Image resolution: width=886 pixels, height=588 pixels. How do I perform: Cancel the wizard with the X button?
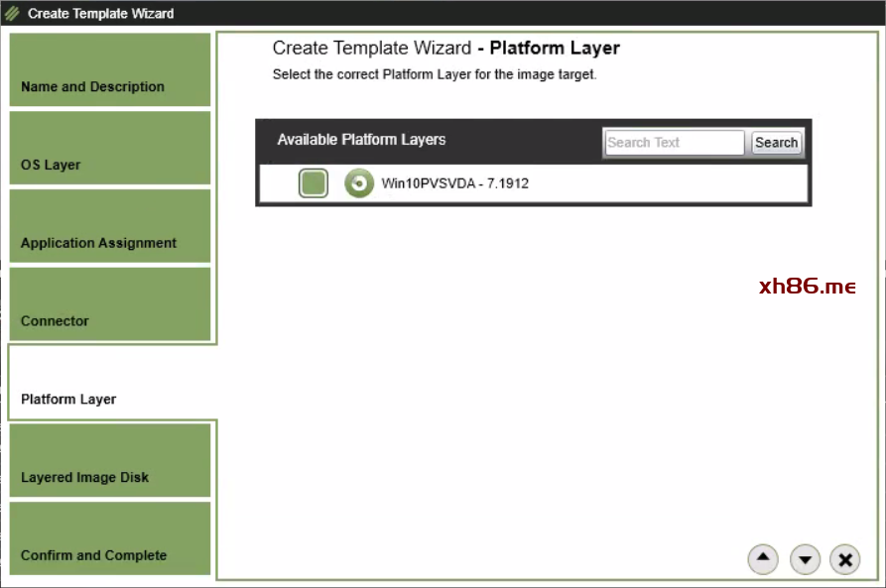coord(844,560)
